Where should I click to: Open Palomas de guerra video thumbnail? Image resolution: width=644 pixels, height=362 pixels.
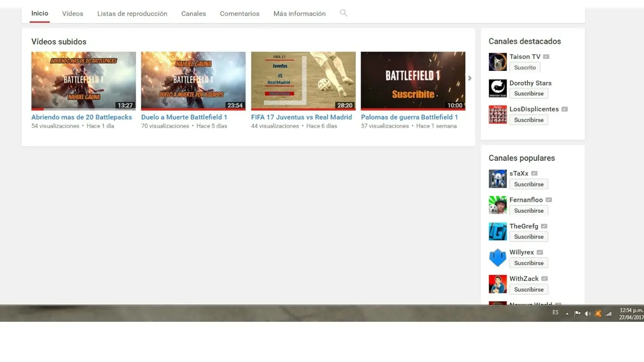point(413,81)
